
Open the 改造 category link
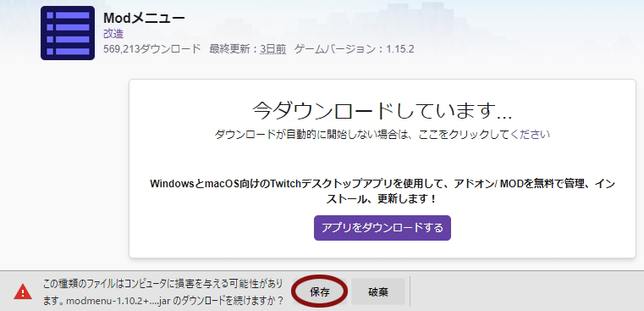pyautogui.click(x=113, y=34)
